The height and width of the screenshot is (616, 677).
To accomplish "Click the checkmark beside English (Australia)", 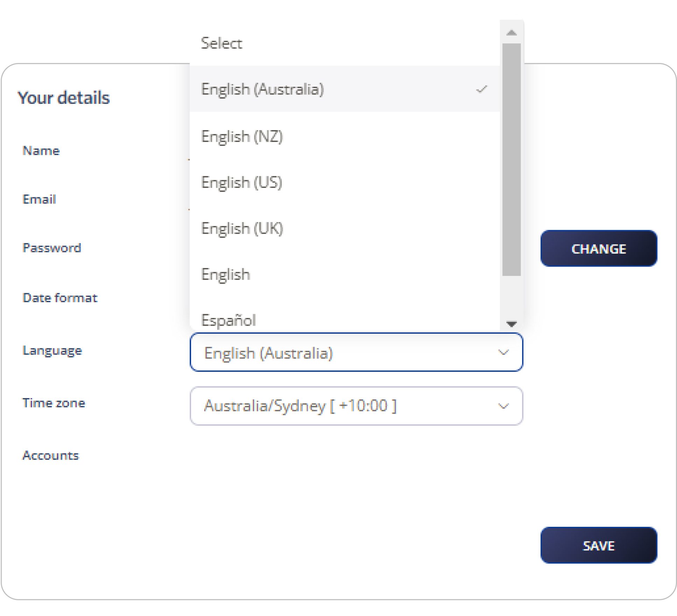I will click(481, 90).
